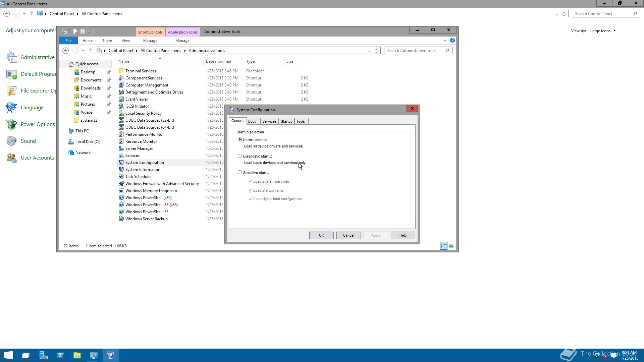Open Component Services shortcut icon

coord(121,78)
